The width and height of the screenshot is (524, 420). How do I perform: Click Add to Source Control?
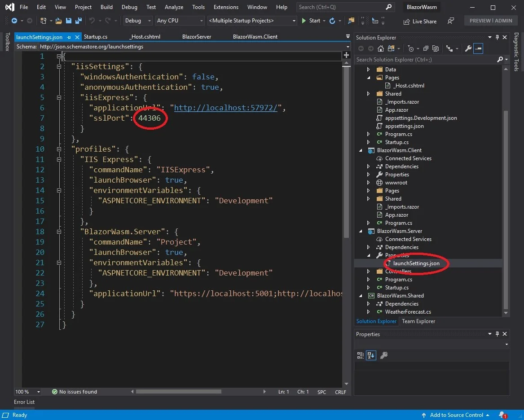point(456,415)
